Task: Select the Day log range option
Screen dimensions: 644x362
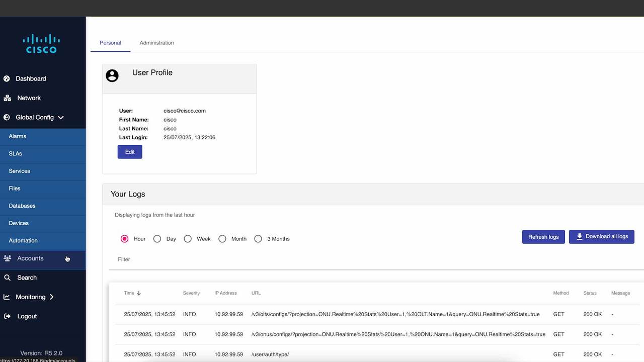Action: pyautogui.click(x=157, y=239)
